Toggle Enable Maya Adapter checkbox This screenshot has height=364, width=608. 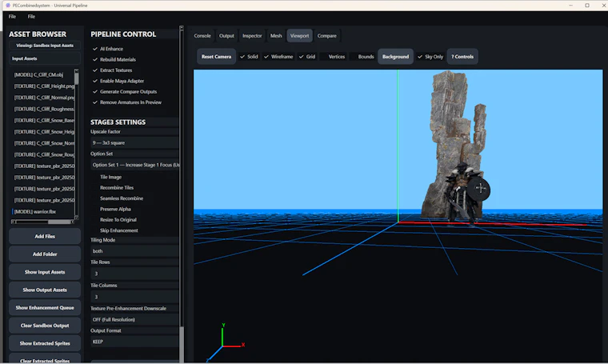point(118,81)
